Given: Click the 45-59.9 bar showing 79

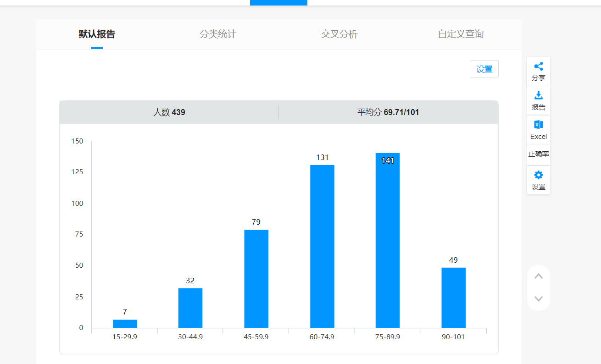Looking at the screenshot, I should coord(256,279).
